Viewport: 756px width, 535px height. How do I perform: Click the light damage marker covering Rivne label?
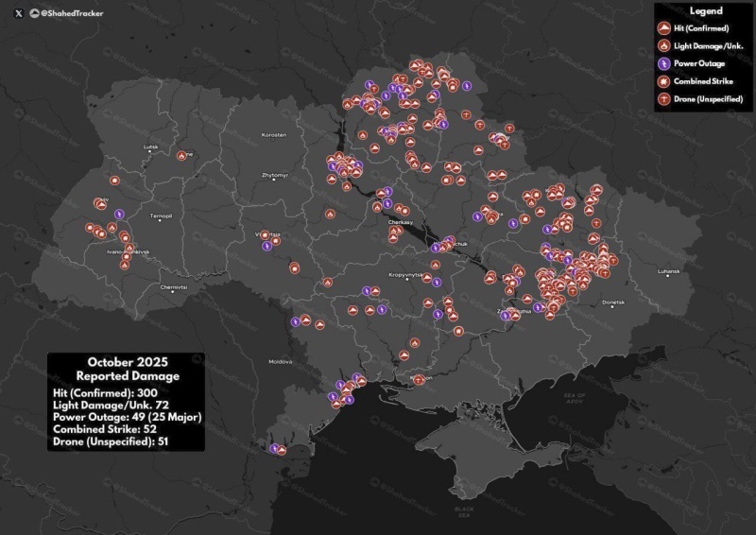click(181, 155)
